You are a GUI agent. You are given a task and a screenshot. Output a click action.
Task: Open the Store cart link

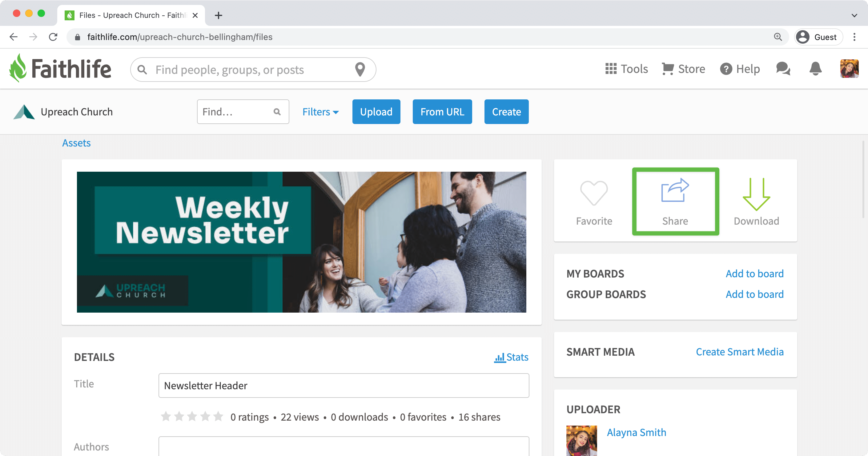pos(683,69)
